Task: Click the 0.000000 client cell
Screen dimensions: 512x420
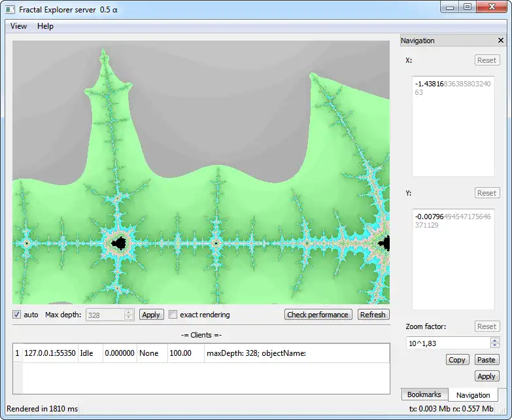Action: [120, 353]
